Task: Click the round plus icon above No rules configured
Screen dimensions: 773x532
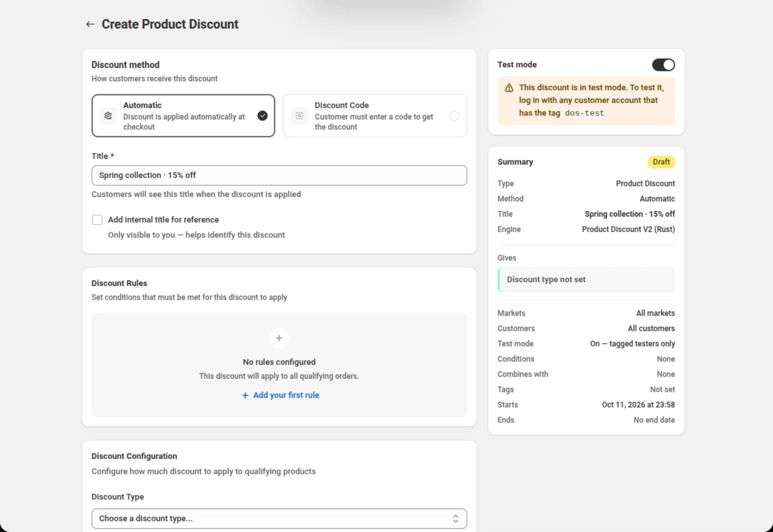Action: pyautogui.click(x=279, y=338)
